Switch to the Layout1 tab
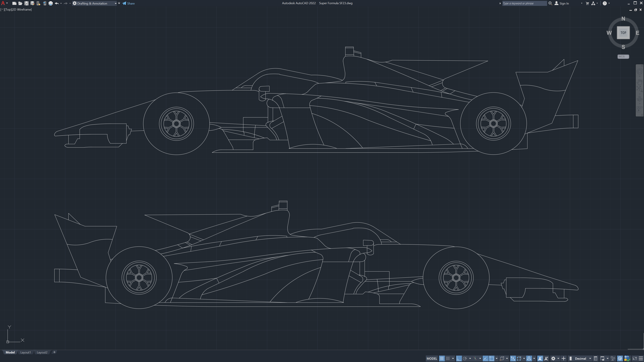This screenshot has width=644, height=362. tap(25, 352)
